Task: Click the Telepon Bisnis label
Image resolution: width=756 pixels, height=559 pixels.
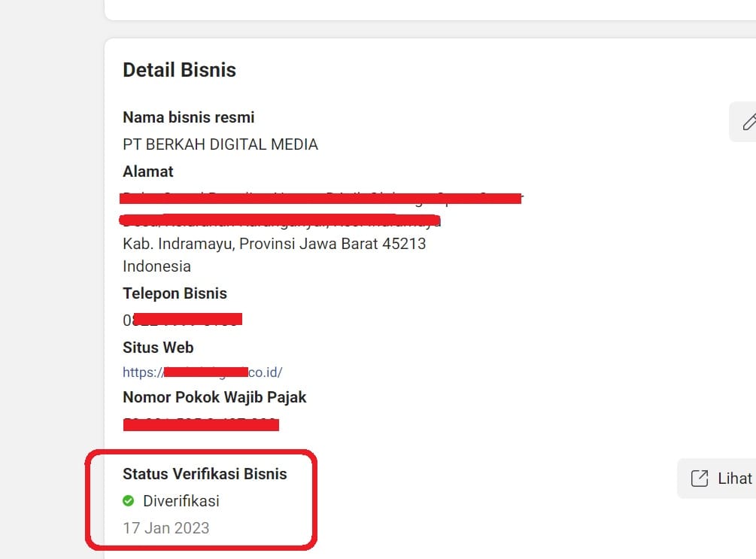Action: tap(175, 293)
